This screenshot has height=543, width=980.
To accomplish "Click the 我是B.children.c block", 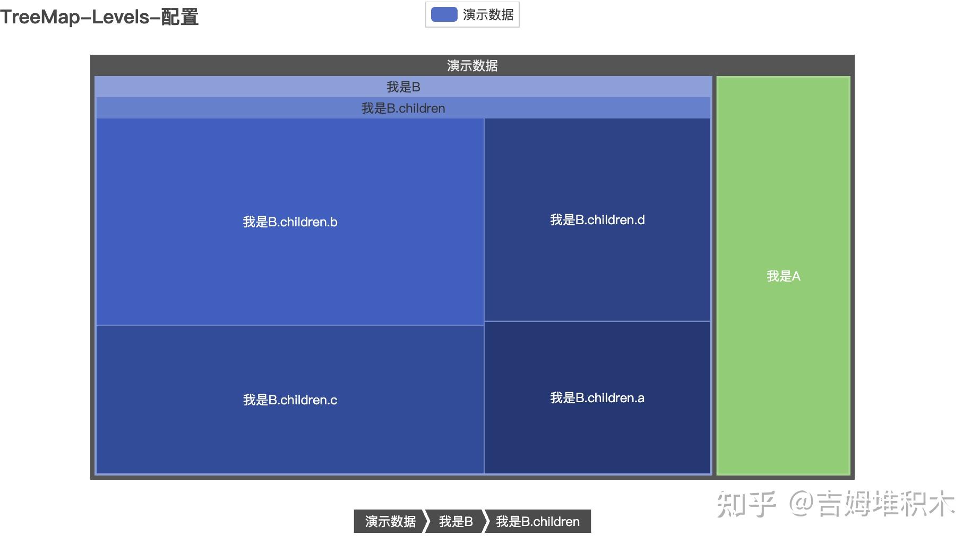I will [x=289, y=399].
